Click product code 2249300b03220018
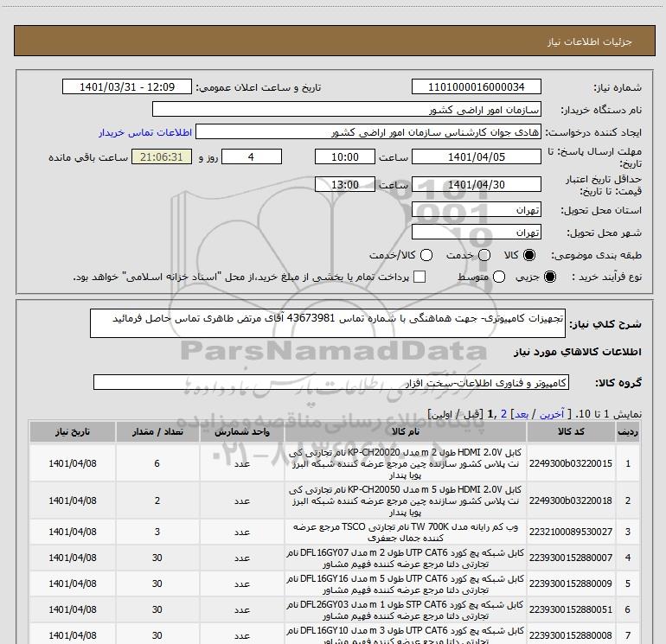This screenshot has height=644, width=666. click(x=571, y=501)
